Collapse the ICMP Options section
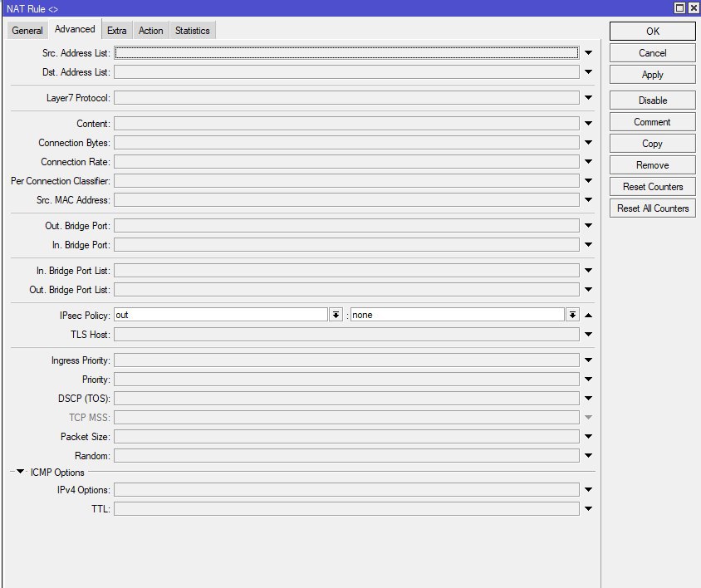The width and height of the screenshot is (701, 588). pyautogui.click(x=20, y=472)
